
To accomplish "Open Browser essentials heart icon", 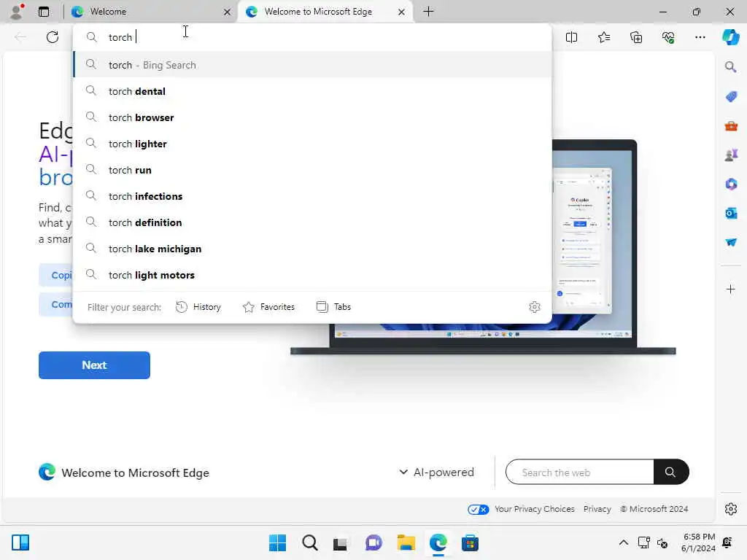I will (668, 37).
